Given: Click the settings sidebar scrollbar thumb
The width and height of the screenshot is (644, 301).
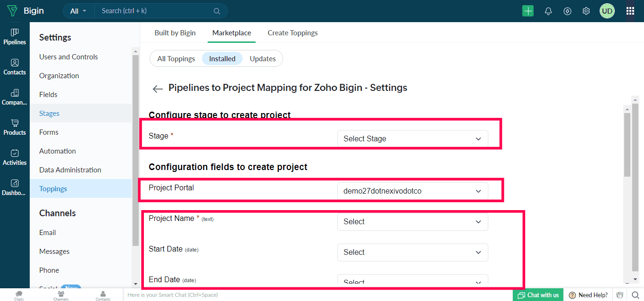Looking at the screenshot, I should [x=136, y=151].
